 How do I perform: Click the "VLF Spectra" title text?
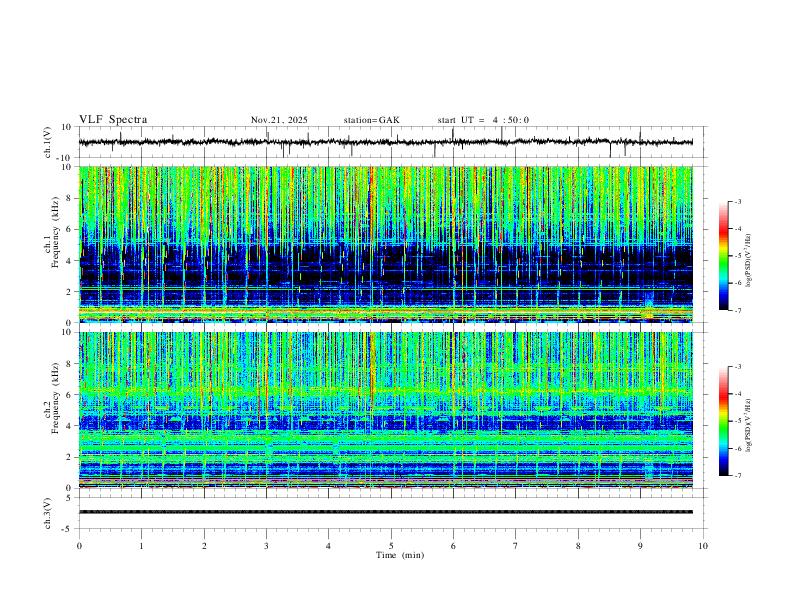pyautogui.click(x=113, y=120)
